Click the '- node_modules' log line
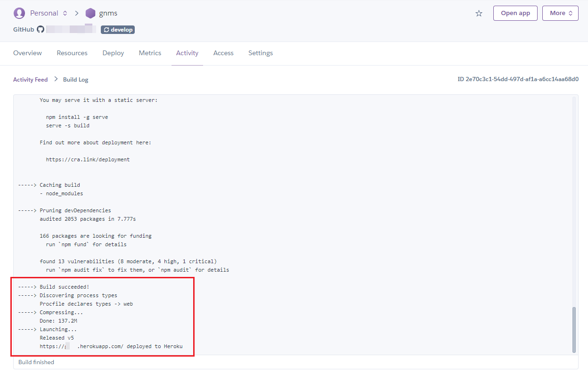Image resolution: width=588 pixels, height=375 pixels. [61, 193]
